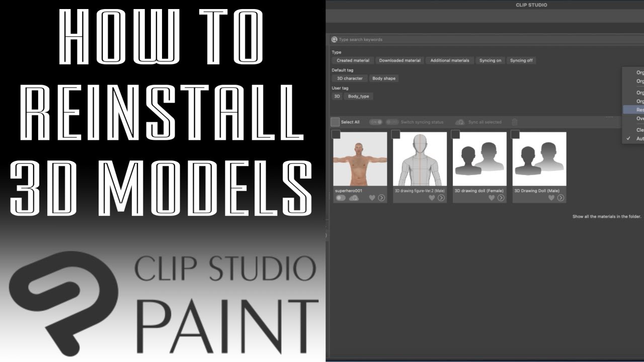Choose the highlighted Res... context menu entry
Screen dimensions: 644x362
(633, 110)
